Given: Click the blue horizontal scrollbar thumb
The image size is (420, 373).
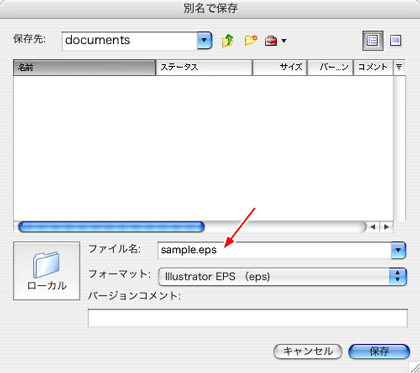Looking at the screenshot, I should pos(111,227).
